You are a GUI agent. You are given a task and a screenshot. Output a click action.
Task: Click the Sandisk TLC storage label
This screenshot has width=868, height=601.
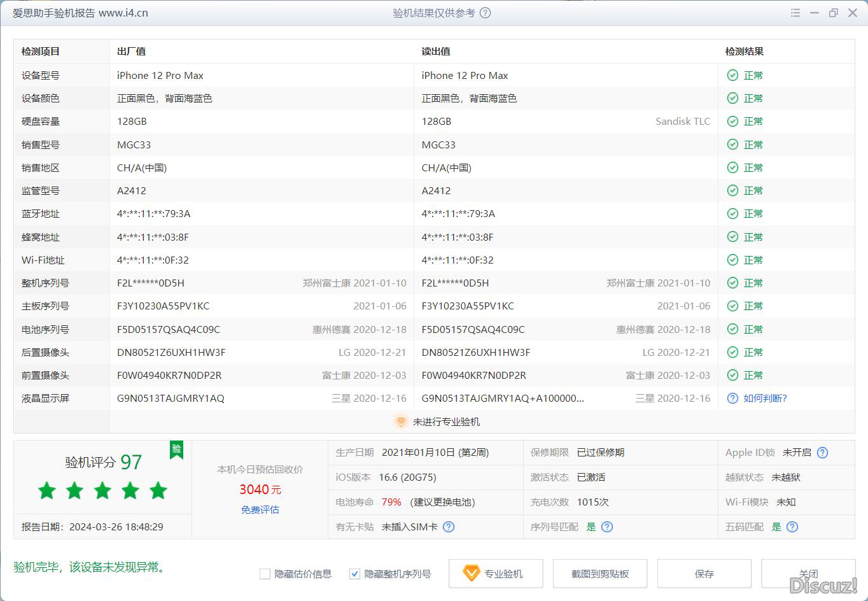coord(683,121)
